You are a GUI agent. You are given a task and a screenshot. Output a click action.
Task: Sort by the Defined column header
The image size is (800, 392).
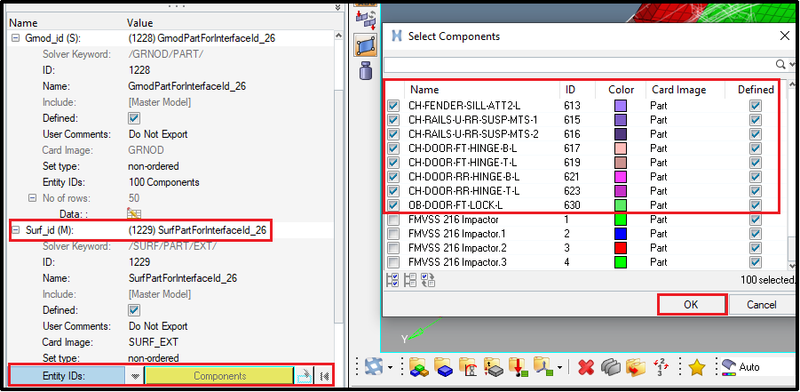click(x=756, y=89)
